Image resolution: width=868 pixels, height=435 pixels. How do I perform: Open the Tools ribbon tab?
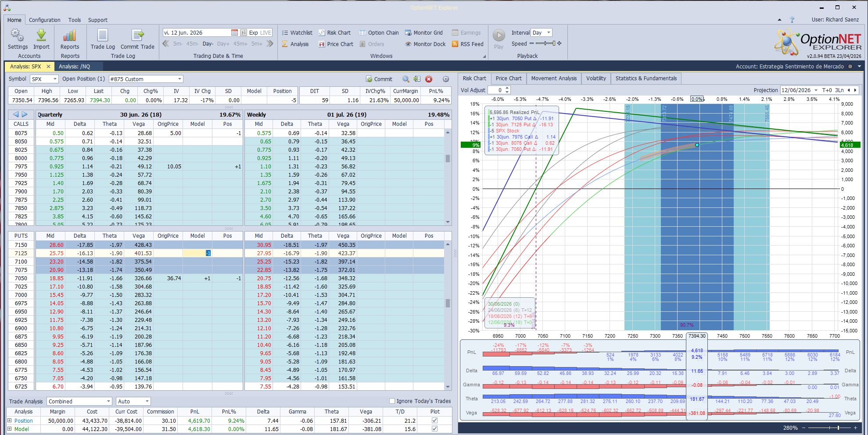[75, 20]
